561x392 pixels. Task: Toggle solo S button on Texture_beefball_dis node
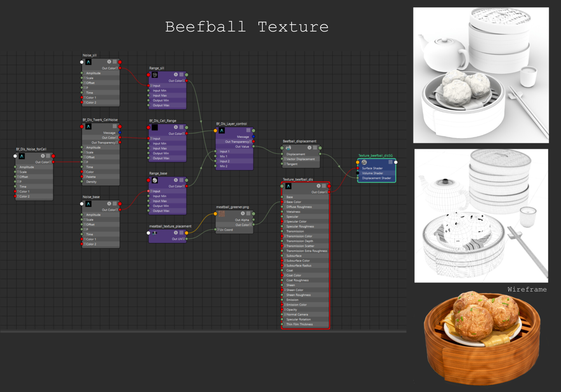click(x=318, y=186)
